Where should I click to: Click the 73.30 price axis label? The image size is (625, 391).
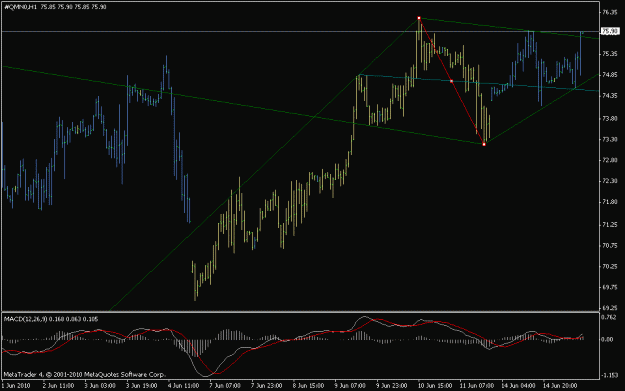click(610, 139)
